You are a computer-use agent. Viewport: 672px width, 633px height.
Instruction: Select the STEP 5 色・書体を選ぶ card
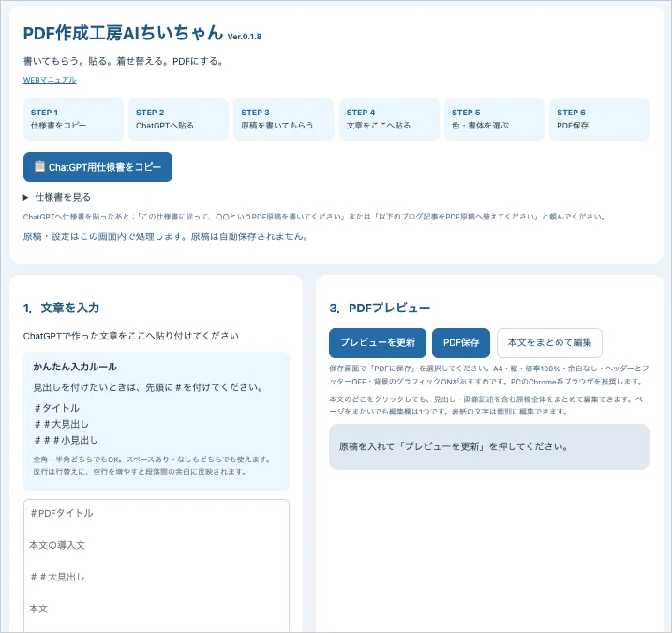[x=494, y=119]
